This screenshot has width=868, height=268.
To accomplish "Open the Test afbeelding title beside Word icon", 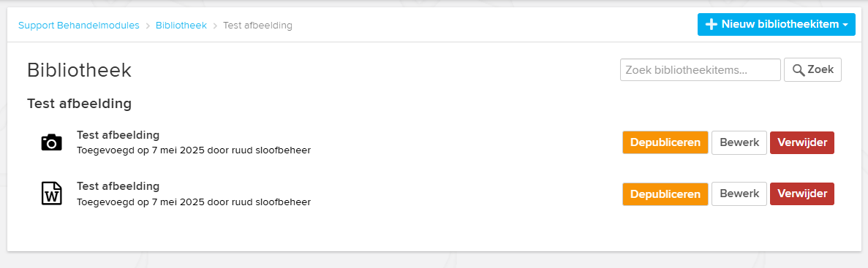I will click(118, 186).
